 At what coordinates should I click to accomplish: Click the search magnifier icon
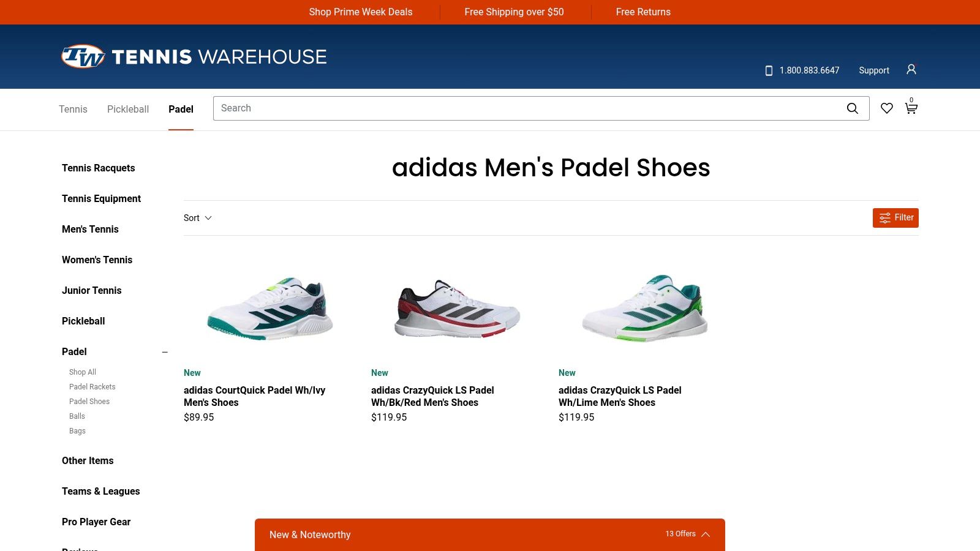point(852,108)
